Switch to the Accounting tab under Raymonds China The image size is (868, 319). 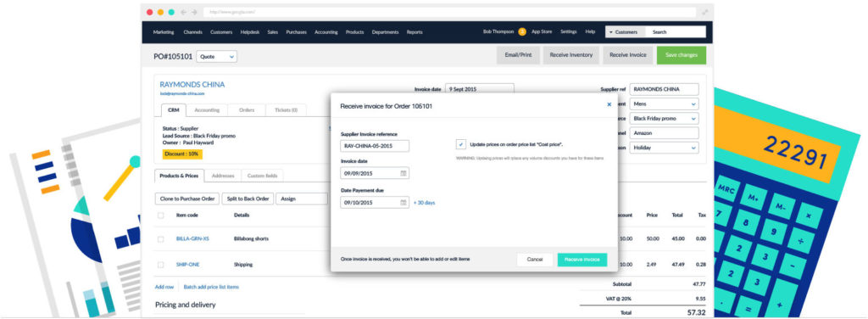click(x=207, y=110)
